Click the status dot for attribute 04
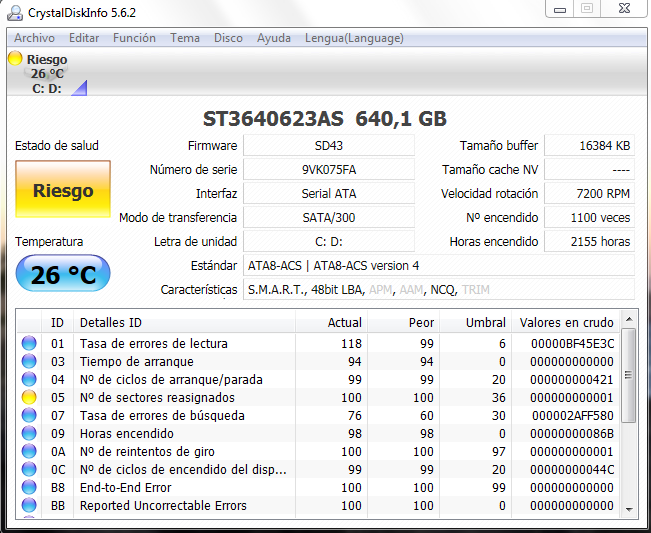 (29, 379)
